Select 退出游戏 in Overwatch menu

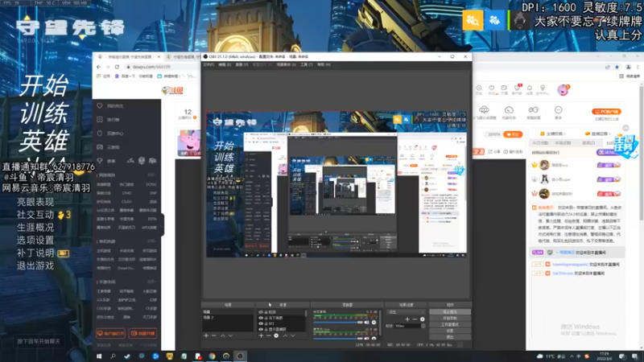pos(35,265)
